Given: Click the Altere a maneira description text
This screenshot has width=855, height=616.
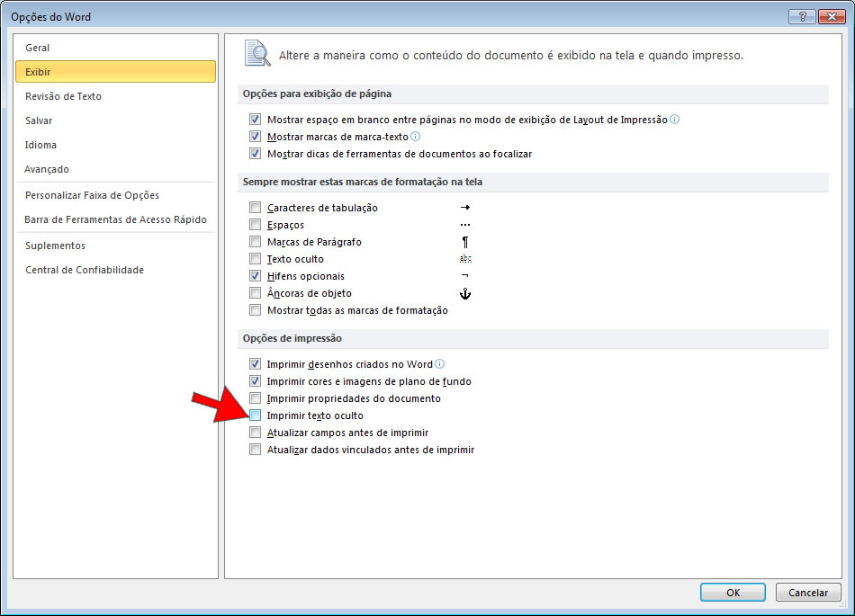Looking at the screenshot, I should click(x=511, y=55).
